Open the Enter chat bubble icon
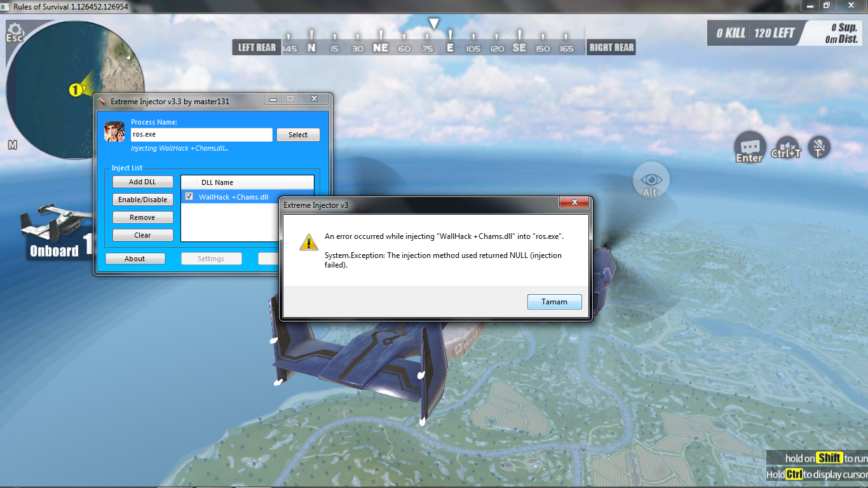 pos(749,147)
